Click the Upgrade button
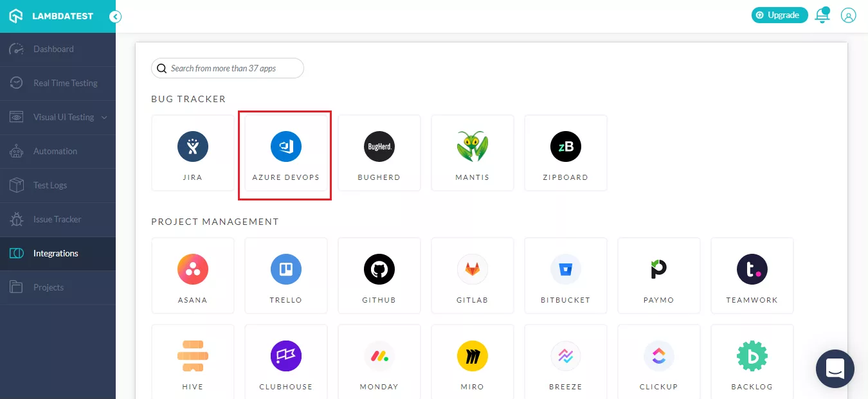The width and height of the screenshot is (868, 399). pos(779,15)
